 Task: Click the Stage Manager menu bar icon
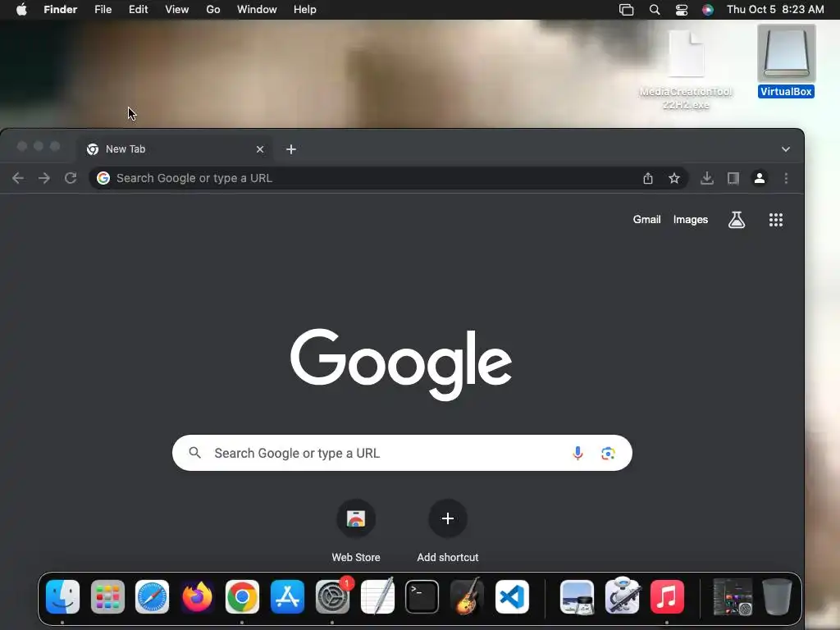[626, 10]
